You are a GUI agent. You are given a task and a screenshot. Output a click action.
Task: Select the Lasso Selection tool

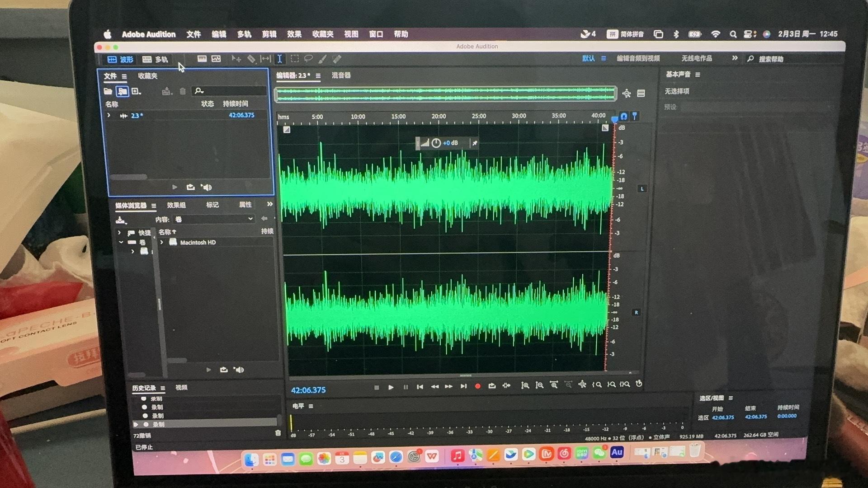click(309, 59)
